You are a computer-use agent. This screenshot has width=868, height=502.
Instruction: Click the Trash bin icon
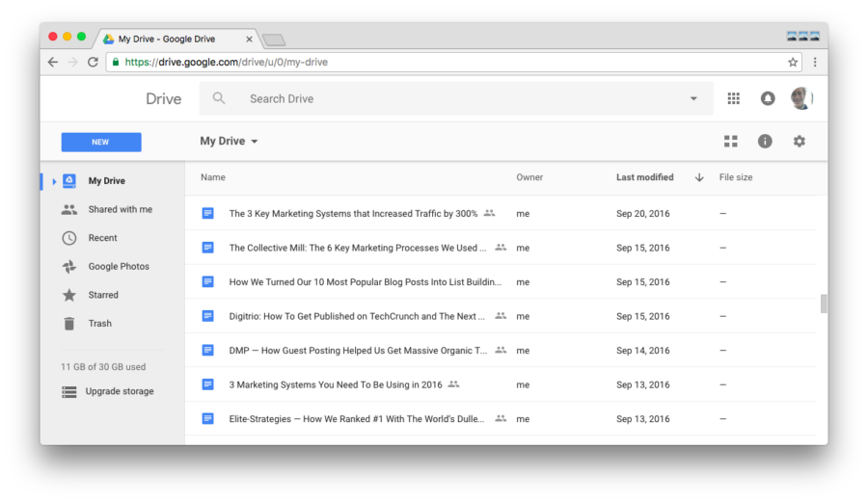(69, 324)
